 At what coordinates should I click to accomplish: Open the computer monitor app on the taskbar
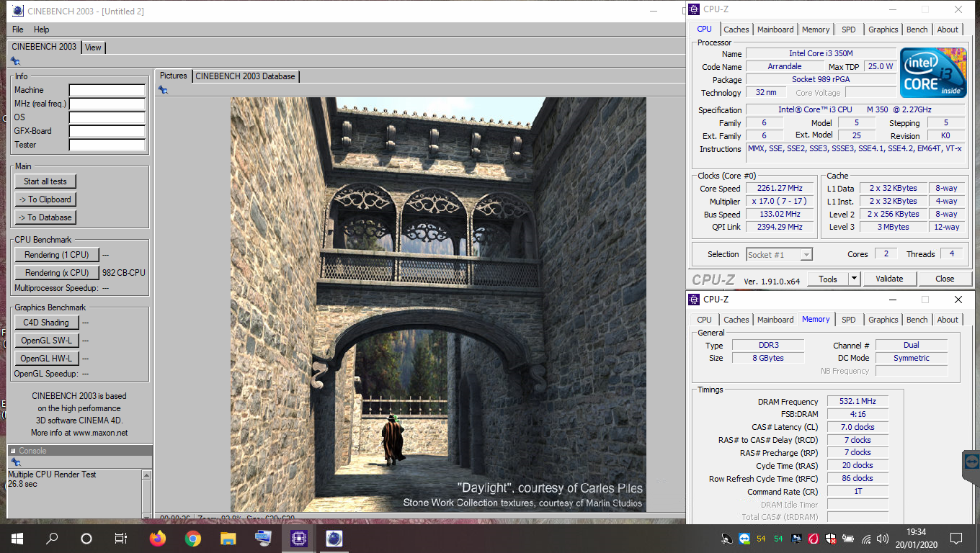click(263, 538)
